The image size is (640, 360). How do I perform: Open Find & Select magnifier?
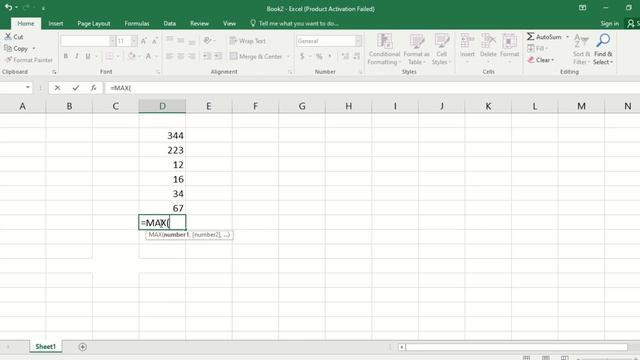coord(603,49)
